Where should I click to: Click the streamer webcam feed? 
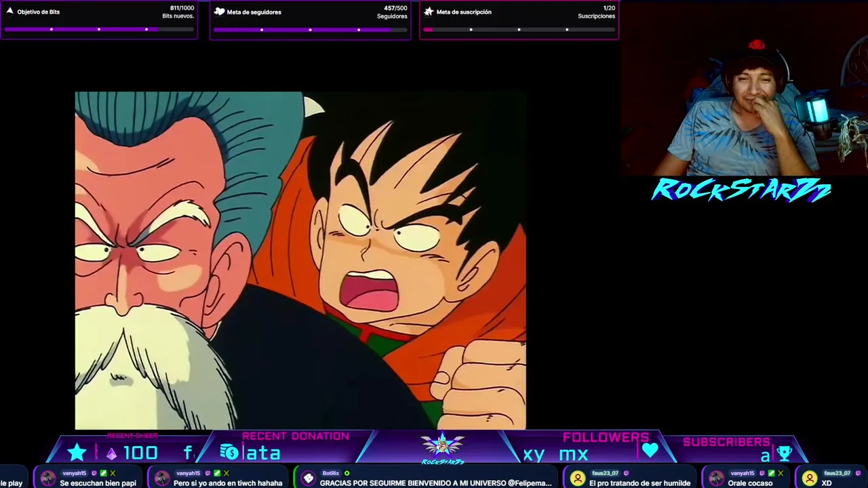coord(744,88)
